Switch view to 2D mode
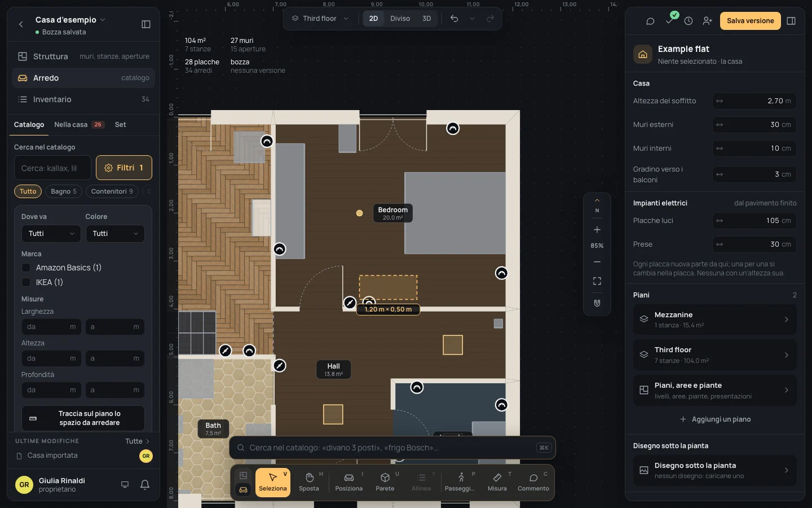812x508 pixels. click(x=373, y=19)
